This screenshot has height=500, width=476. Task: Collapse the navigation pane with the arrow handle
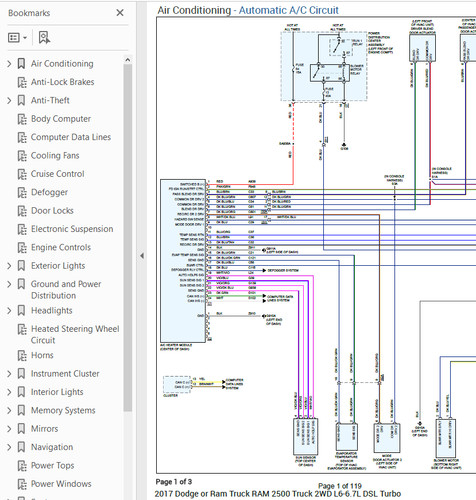(x=142, y=256)
